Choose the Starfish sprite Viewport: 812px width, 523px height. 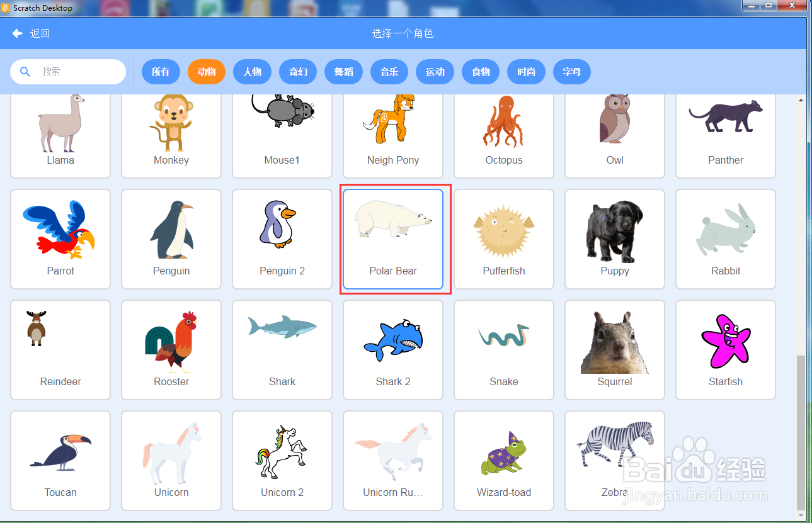coord(726,350)
